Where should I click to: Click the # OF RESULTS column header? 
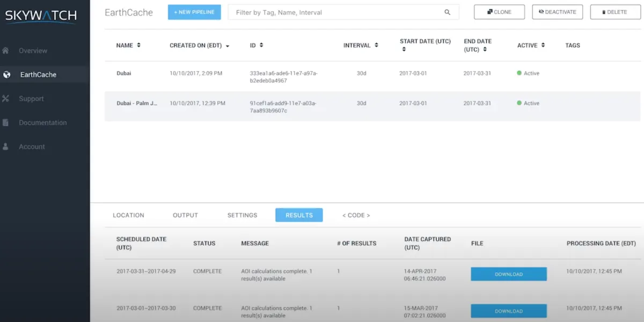point(356,244)
